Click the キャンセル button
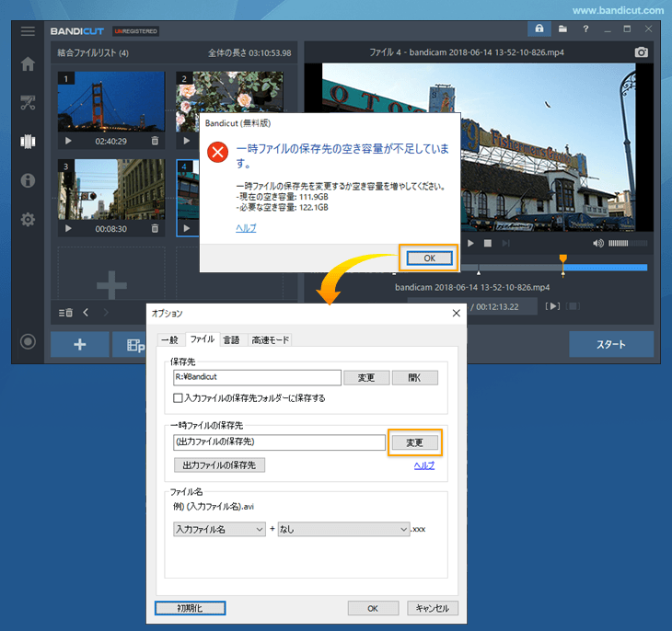 click(x=433, y=608)
